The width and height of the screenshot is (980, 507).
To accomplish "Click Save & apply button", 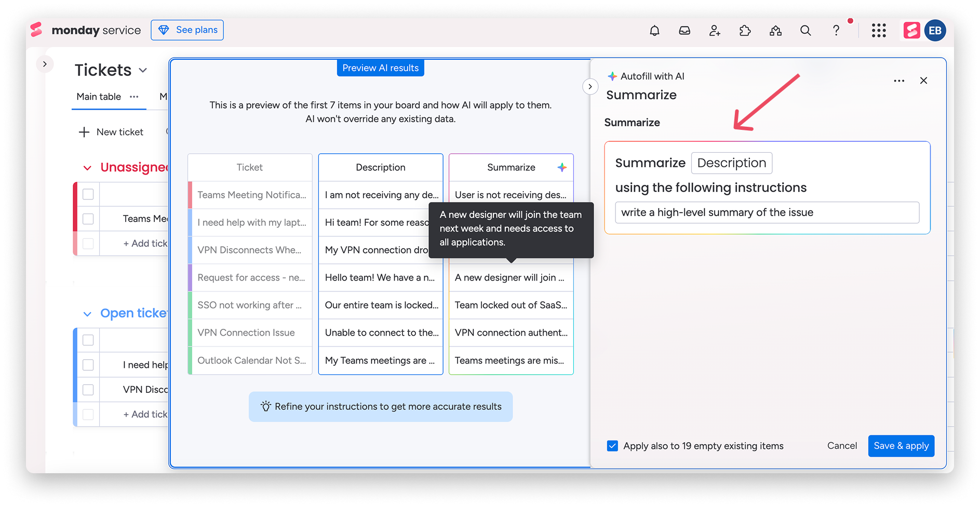I will tap(901, 446).
